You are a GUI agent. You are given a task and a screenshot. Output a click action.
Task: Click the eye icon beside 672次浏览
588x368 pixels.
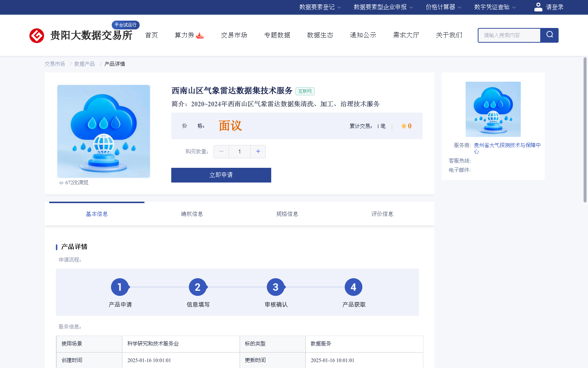click(61, 183)
